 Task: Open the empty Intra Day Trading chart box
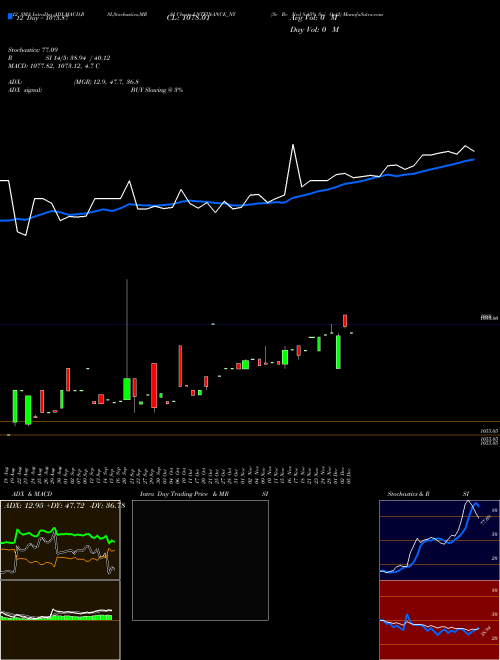point(200,560)
